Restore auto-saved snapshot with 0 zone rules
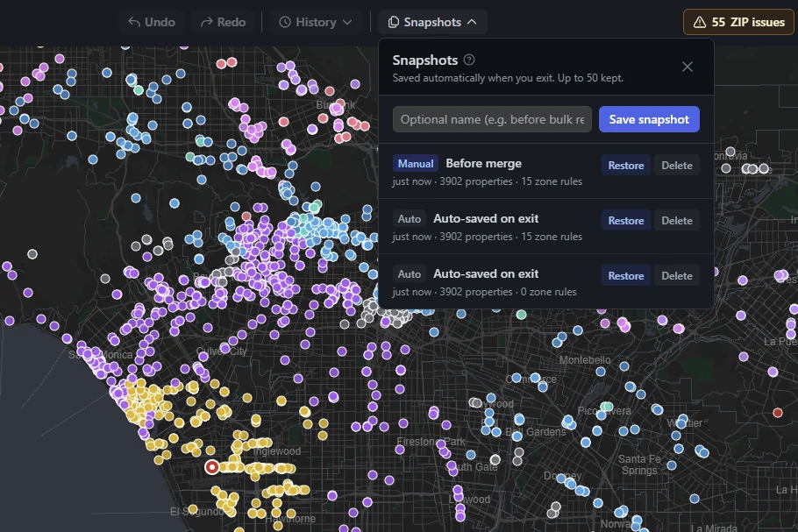 point(625,276)
